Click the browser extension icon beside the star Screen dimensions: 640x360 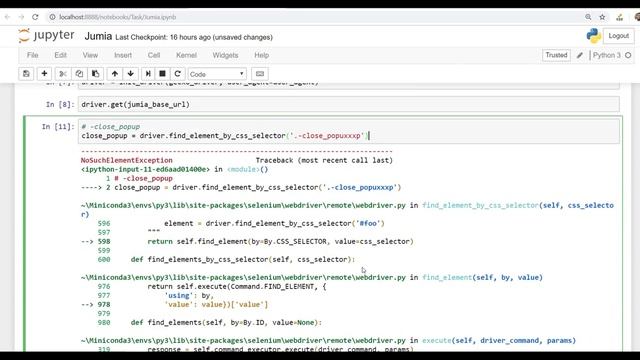620,17
